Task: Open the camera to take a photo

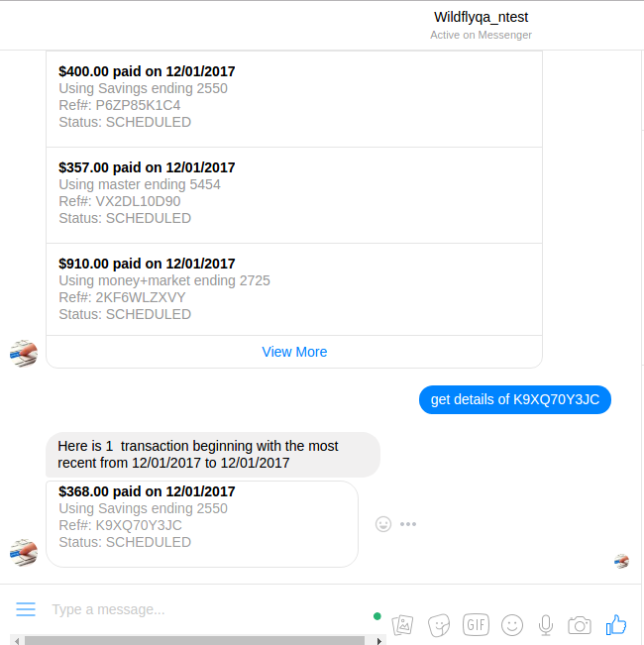Action: tap(580, 625)
